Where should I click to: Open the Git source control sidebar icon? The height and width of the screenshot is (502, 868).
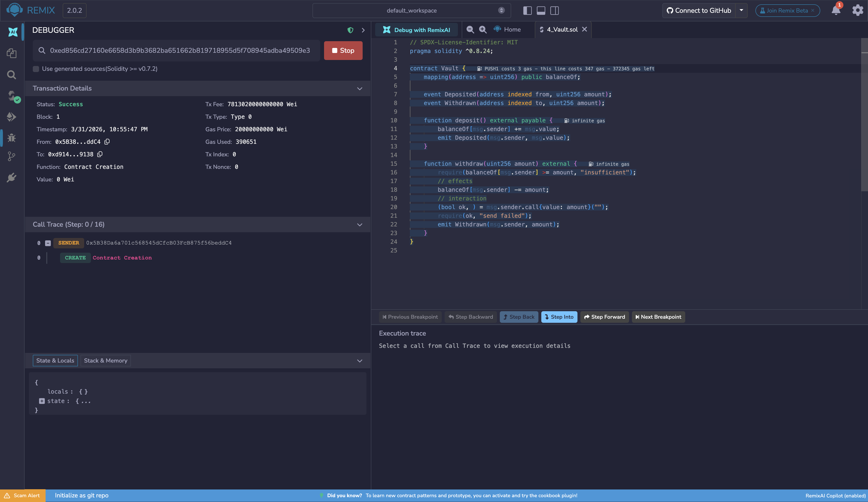[x=12, y=157]
